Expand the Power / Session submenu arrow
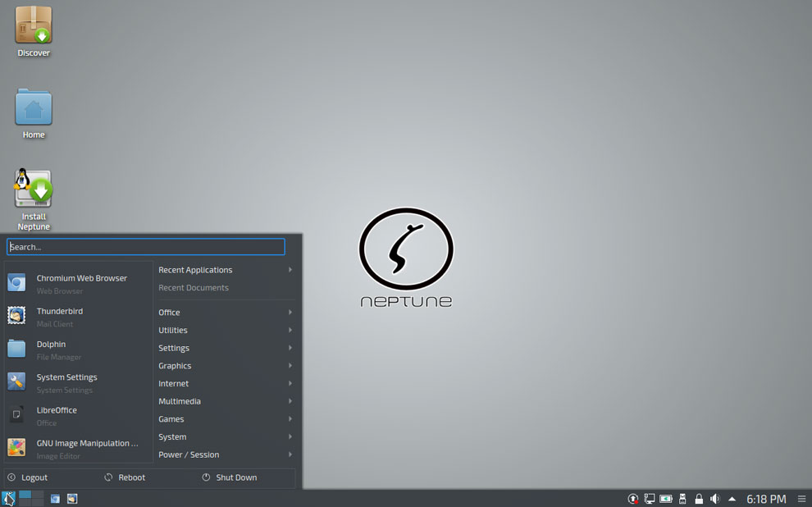 pyautogui.click(x=290, y=454)
